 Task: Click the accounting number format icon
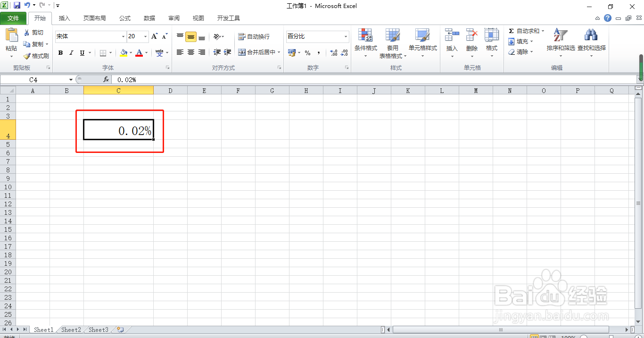pyautogui.click(x=292, y=52)
